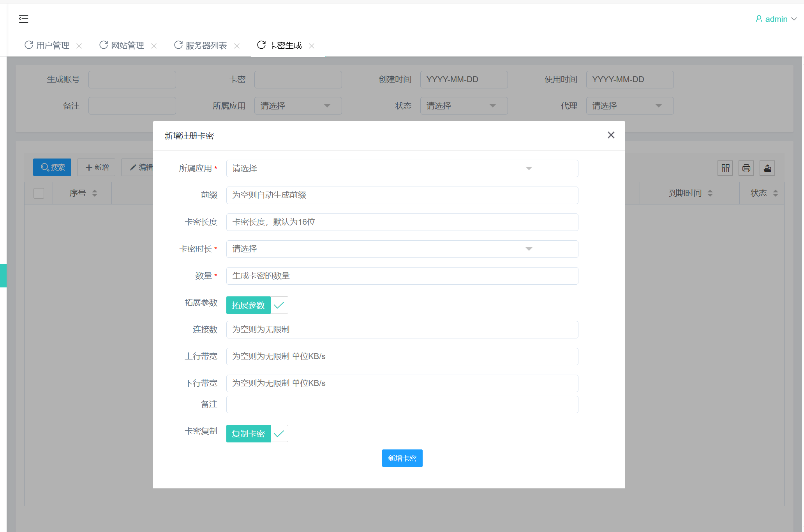Click the export icon
The image size is (804, 532).
(x=767, y=168)
